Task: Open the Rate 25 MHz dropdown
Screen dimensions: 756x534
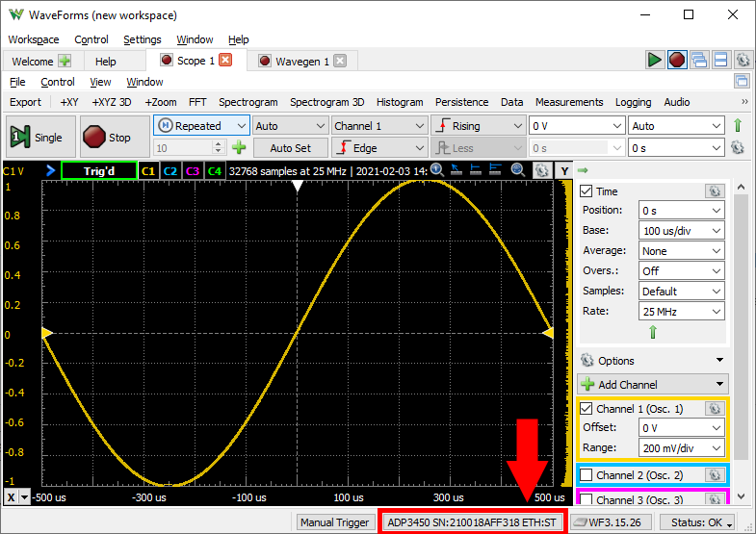Action: click(x=681, y=312)
